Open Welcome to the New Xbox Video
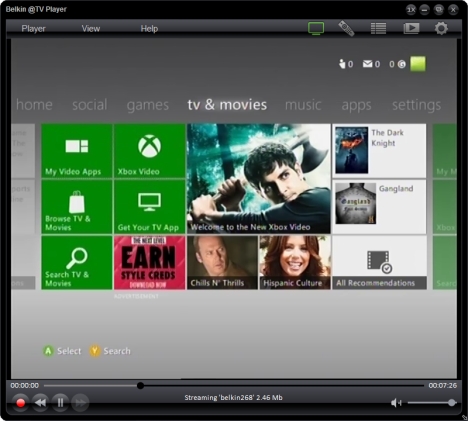468x421 pixels. click(x=259, y=179)
